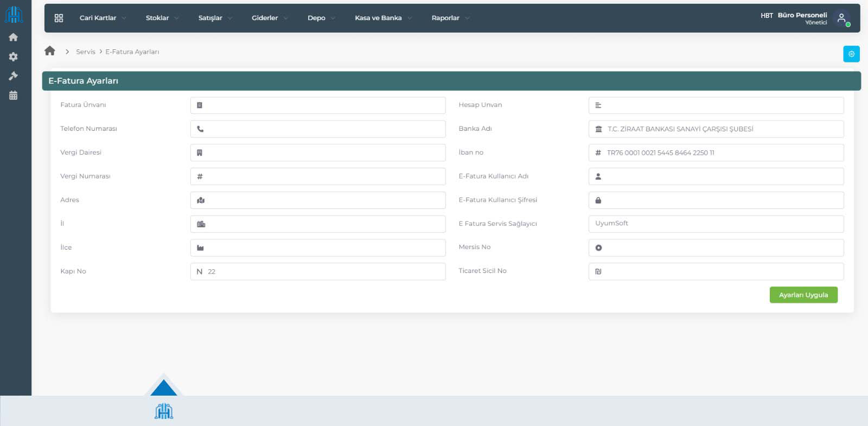Screen dimensions: 868x426
Task: Focus the E-Fatura Kullanıcı Şifresi field
Action: 722,200
